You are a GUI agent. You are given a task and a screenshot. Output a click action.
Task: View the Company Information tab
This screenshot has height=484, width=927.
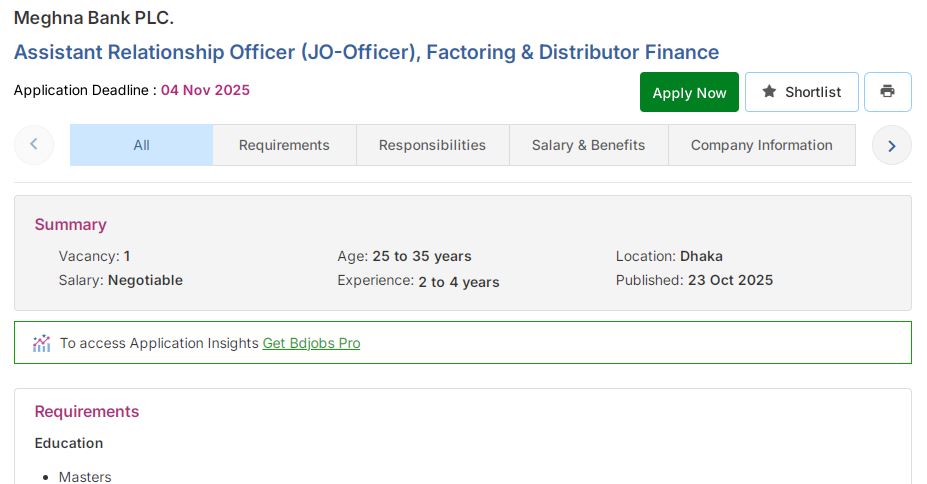(x=761, y=145)
